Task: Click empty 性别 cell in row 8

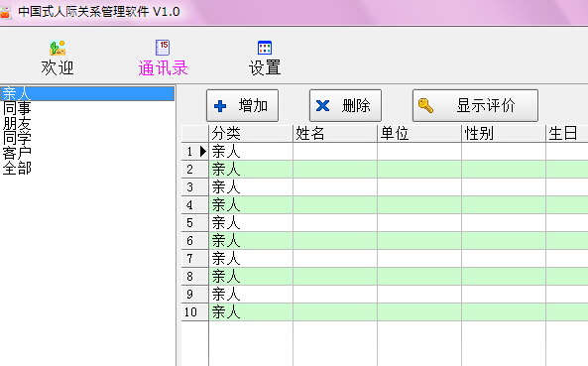Action: tap(504, 277)
